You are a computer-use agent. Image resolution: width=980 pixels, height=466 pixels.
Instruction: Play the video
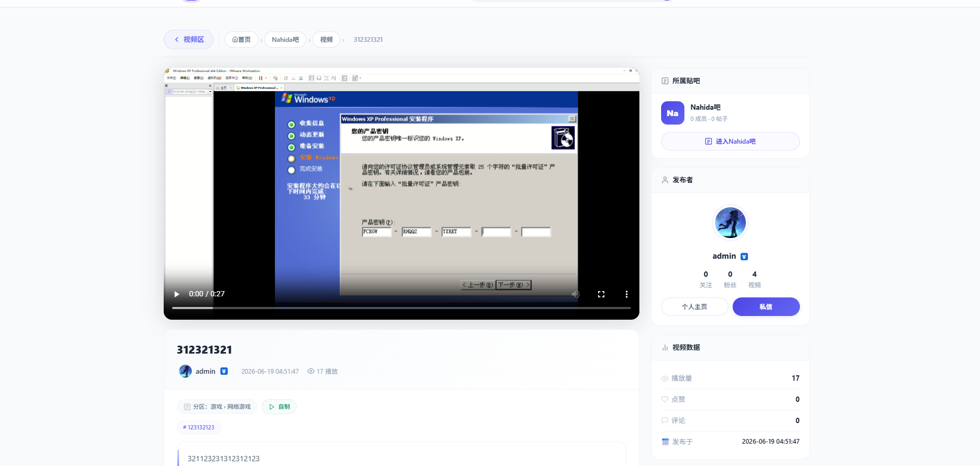(177, 294)
